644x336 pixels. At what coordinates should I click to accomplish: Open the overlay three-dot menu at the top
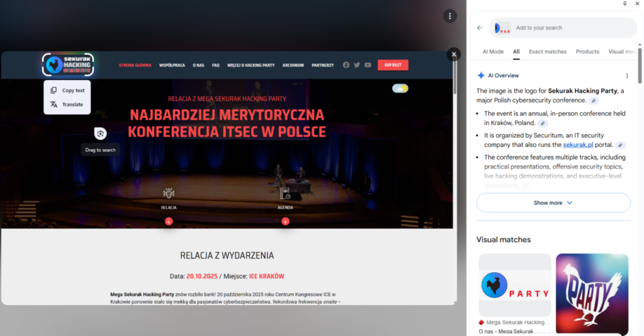tap(450, 16)
